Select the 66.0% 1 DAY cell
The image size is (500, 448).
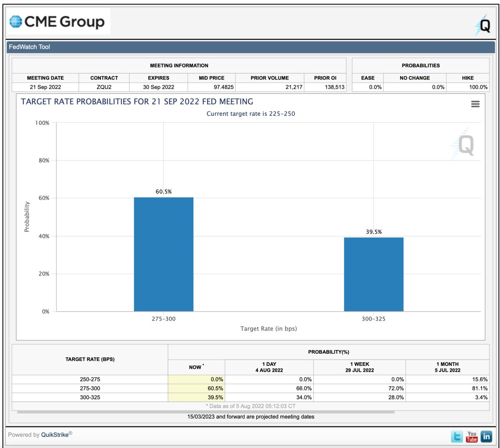(269, 388)
